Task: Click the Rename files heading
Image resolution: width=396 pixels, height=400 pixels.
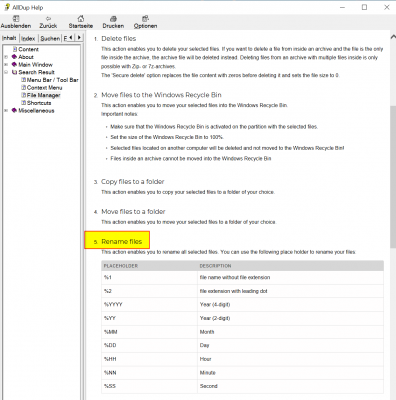Action: (122, 241)
